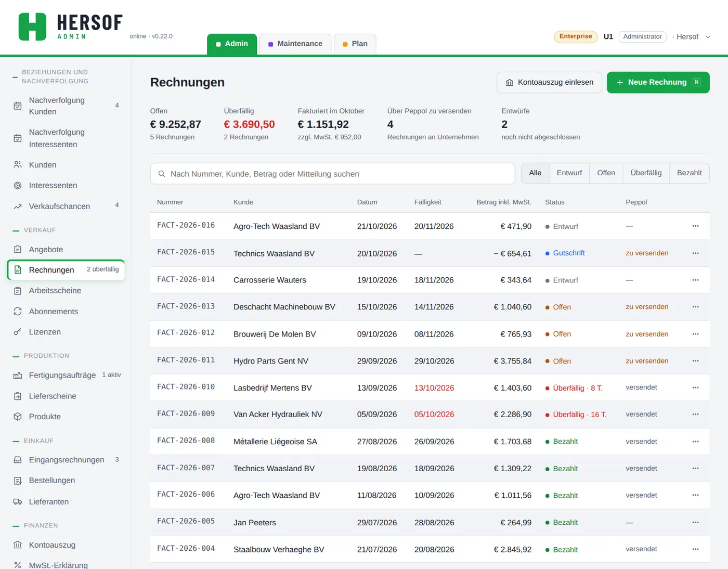This screenshot has width=728, height=569.
Task: Select the Lizenzen key icon
Action: tap(18, 332)
